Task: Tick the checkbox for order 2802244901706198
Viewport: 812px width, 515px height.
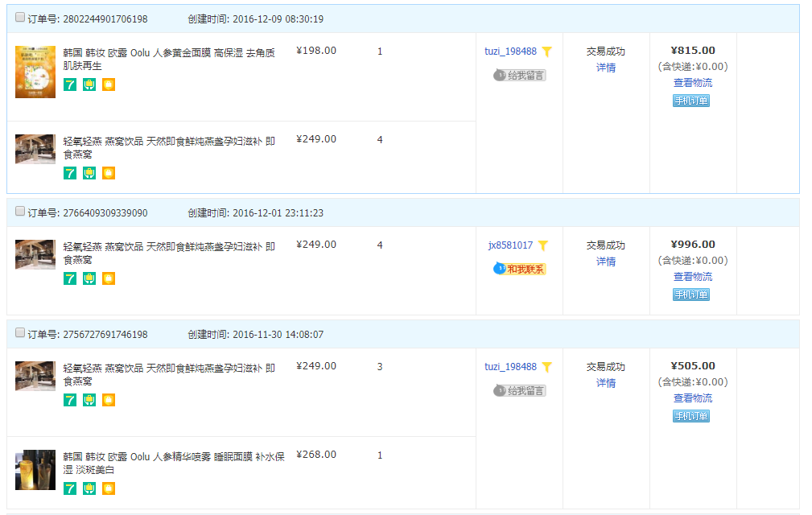Action: point(20,18)
